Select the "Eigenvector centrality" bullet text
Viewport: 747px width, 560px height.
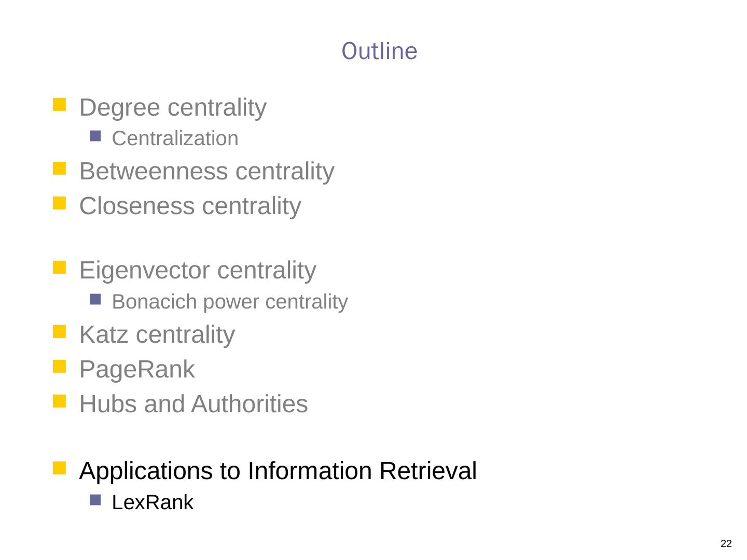tap(197, 270)
